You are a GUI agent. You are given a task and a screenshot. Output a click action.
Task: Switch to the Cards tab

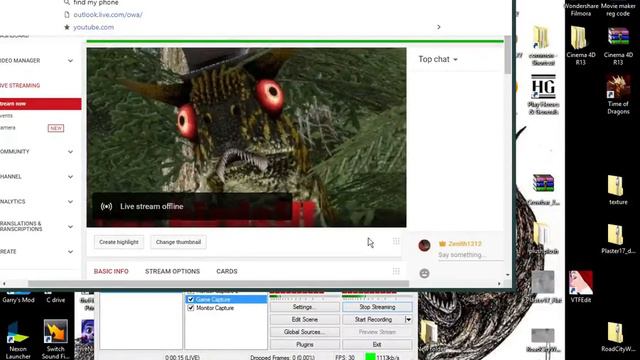pos(227,271)
